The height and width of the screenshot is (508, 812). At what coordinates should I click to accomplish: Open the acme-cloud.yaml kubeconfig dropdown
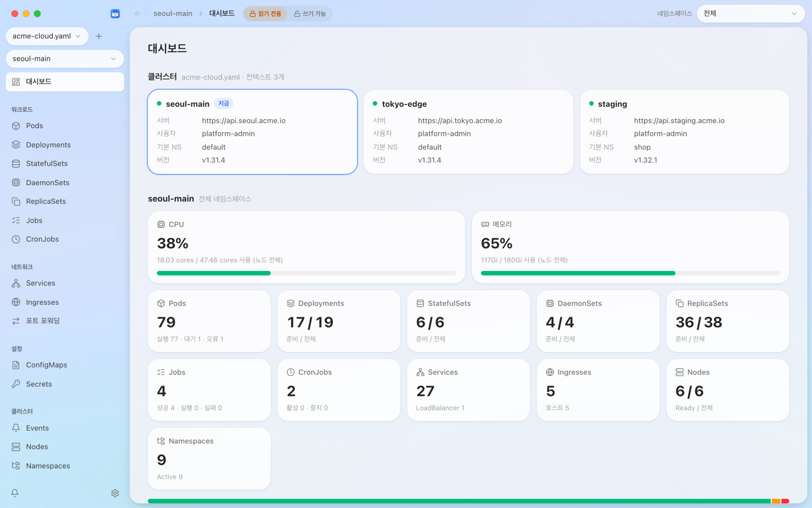(47, 36)
